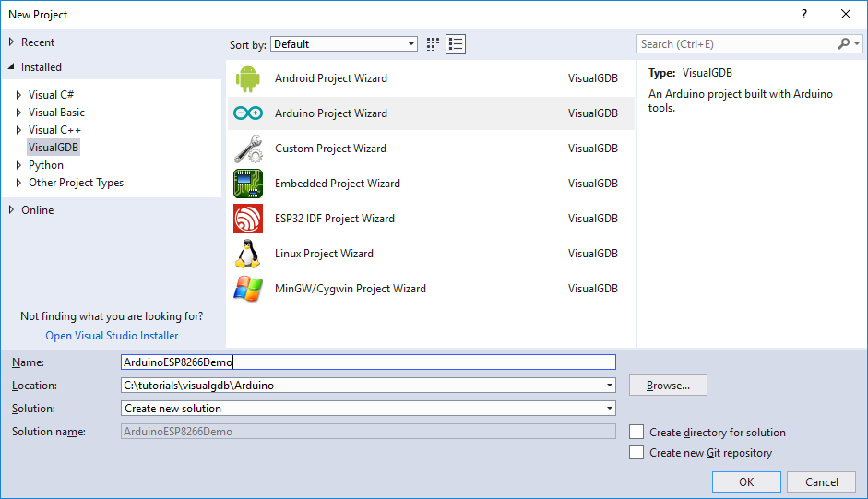Click the Android robot icon

pyautogui.click(x=247, y=78)
